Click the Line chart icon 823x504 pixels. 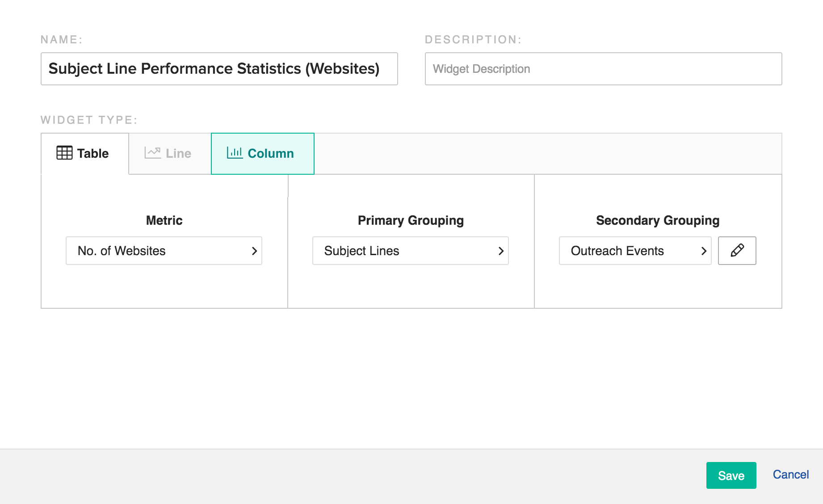pos(152,153)
